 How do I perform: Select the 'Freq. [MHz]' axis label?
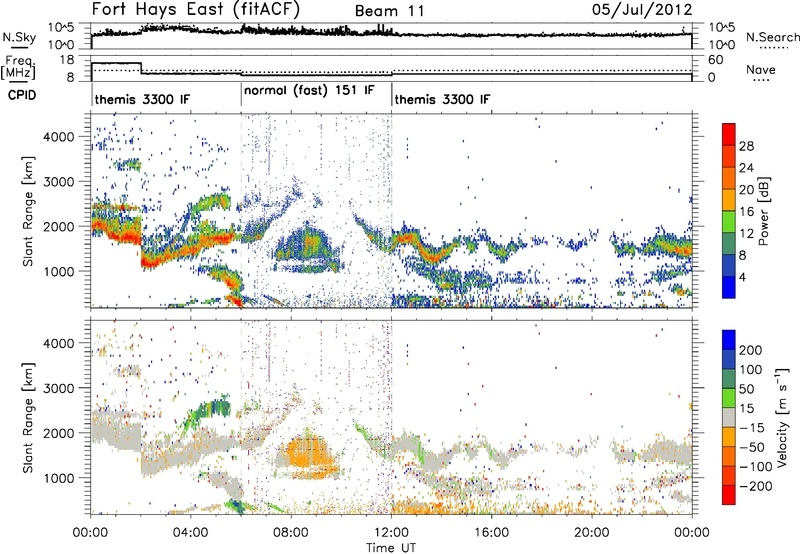(x=18, y=67)
